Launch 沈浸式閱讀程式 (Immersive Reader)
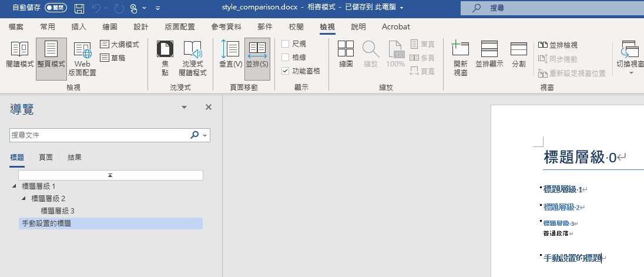The image size is (644, 277). (x=193, y=59)
